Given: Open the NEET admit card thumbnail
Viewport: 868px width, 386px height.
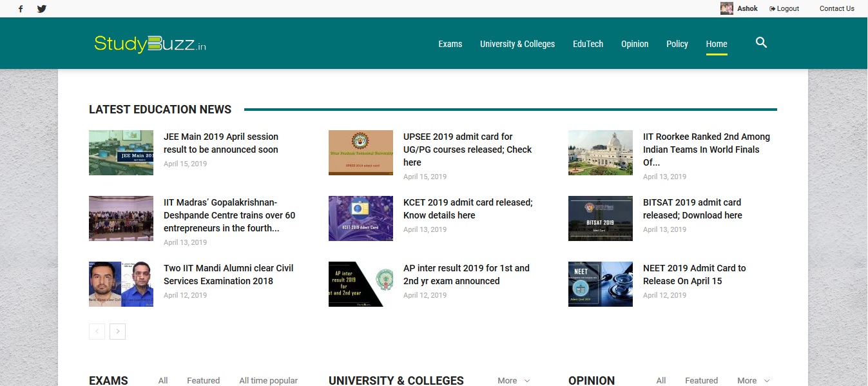Looking at the screenshot, I should [x=601, y=284].
